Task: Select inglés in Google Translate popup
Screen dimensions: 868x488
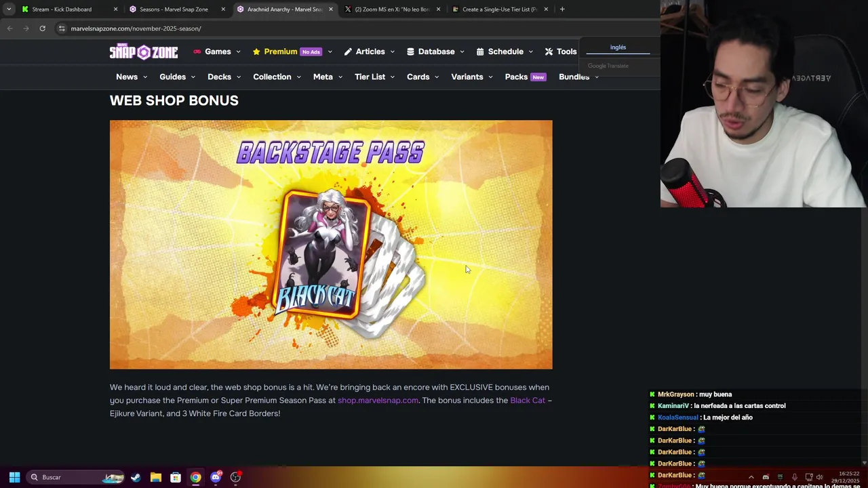Action: (x=618, y=47)
